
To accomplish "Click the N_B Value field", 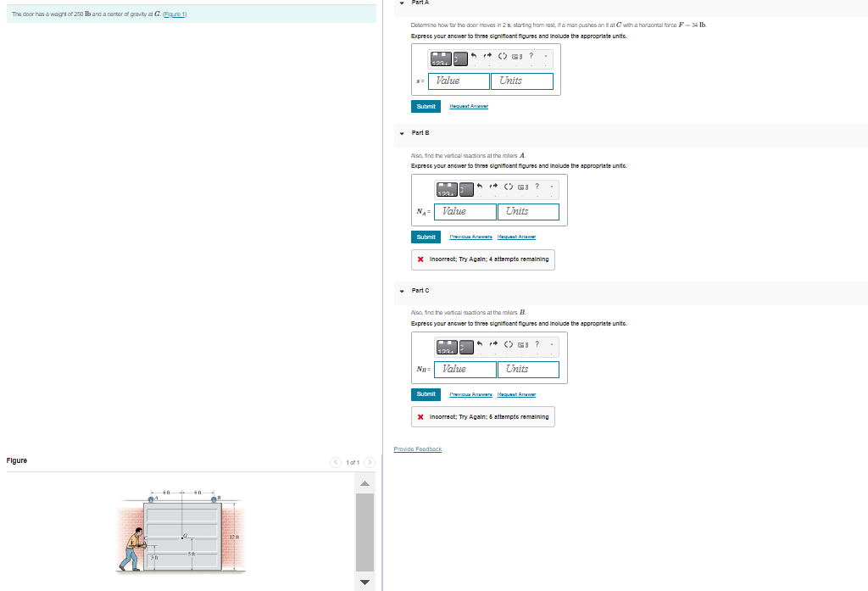I will 465,370.
